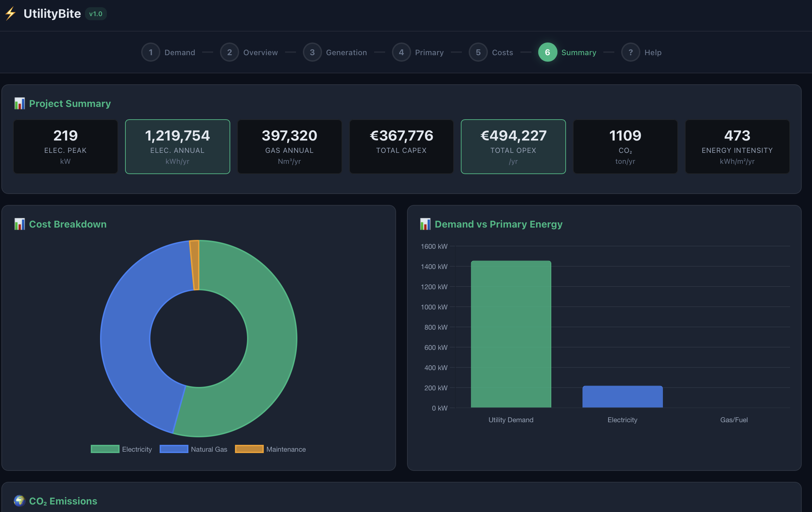Click the Project Summary chart icon
The height and width of the screenshot is (512, 812).
click(x=20, y=103)
